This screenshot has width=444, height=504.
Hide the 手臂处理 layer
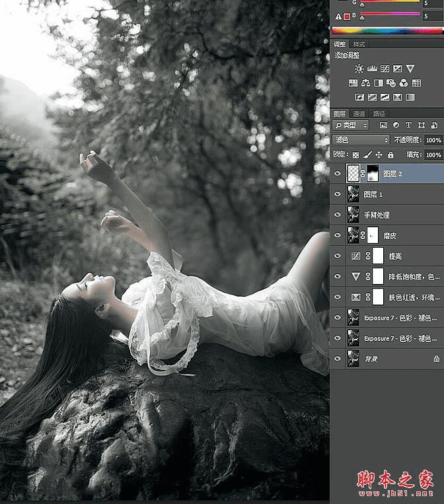(338, 215)
